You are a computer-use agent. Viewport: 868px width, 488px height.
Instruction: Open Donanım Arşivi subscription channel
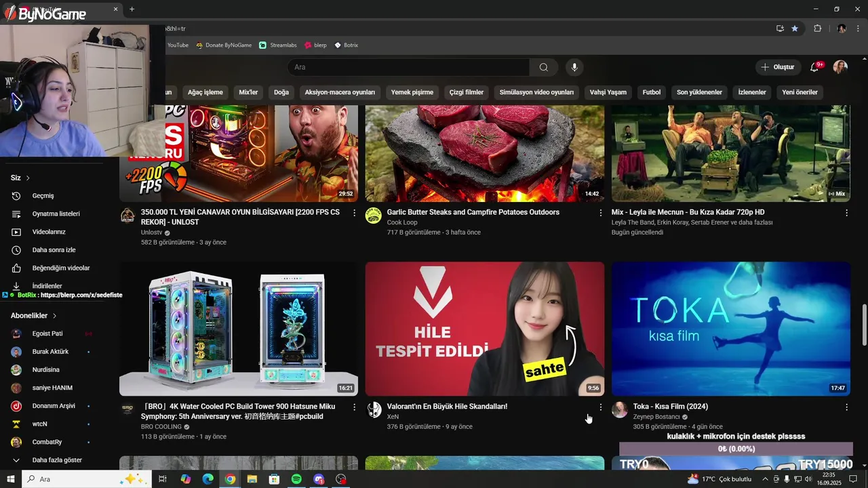[x=54, y=406]
